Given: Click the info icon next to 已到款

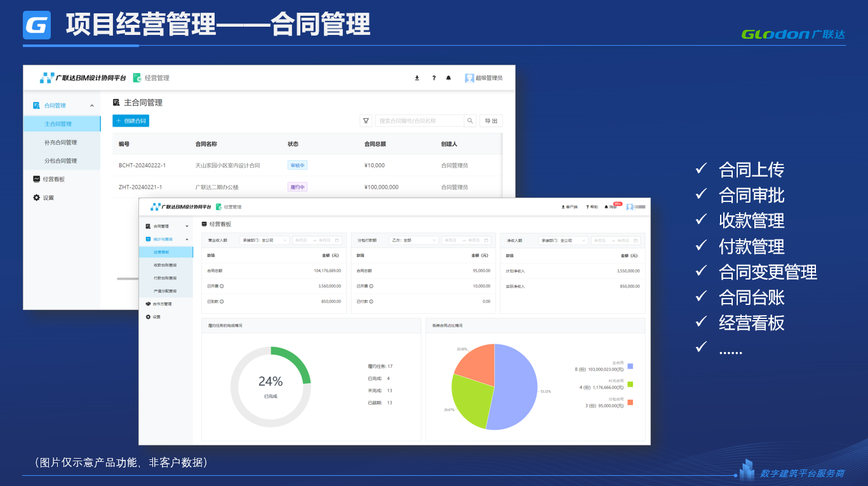Looking at the screenshot, I should tap(222, 302).
